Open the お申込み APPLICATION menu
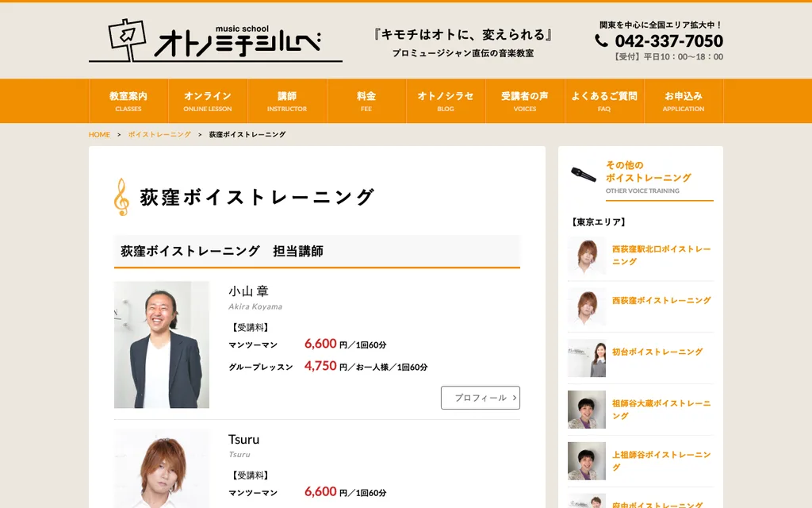 pos(683,101)
